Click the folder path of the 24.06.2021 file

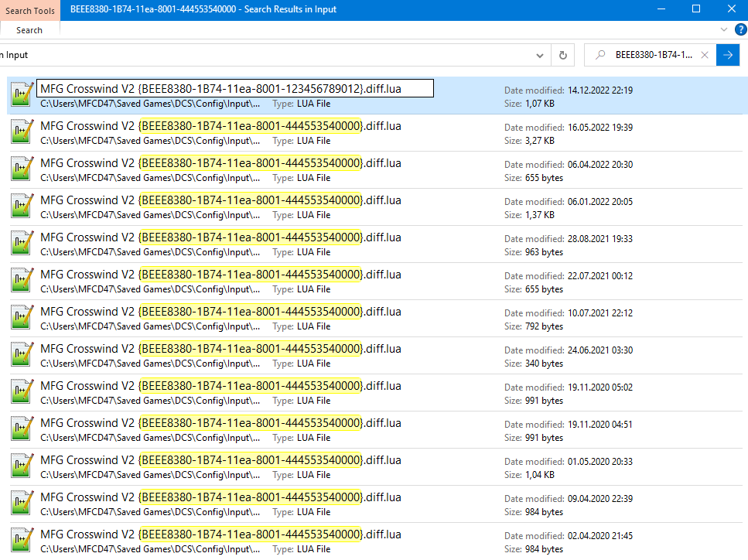click(x=150, y=364)
